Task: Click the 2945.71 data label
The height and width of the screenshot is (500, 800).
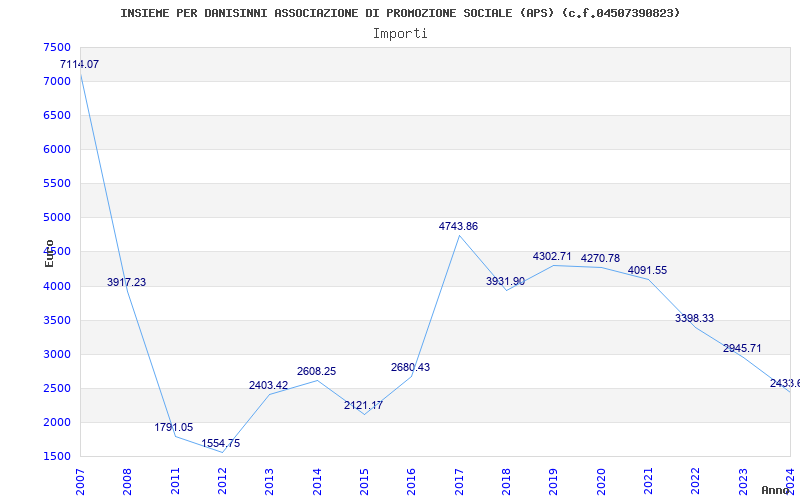Action: pyautogui.click(x=742, y=348)
